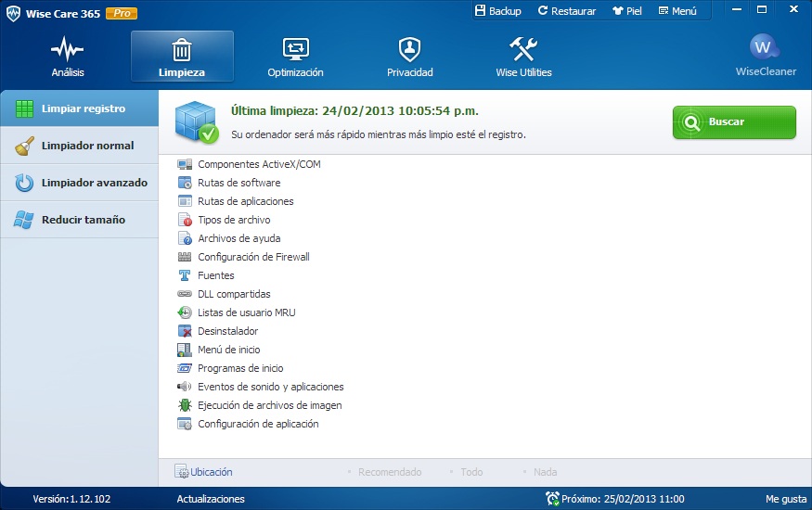Click the Ejecución de archivos bug icon
The height and width of the screenshot is (510, 812).
pos(185,405)
